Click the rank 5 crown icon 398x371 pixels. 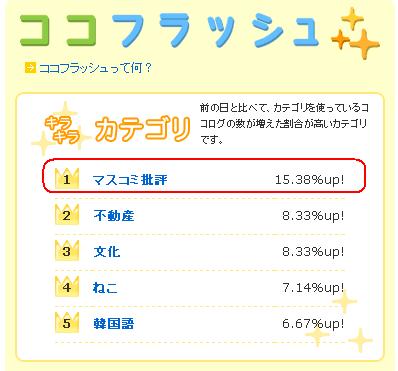point(67,323)
